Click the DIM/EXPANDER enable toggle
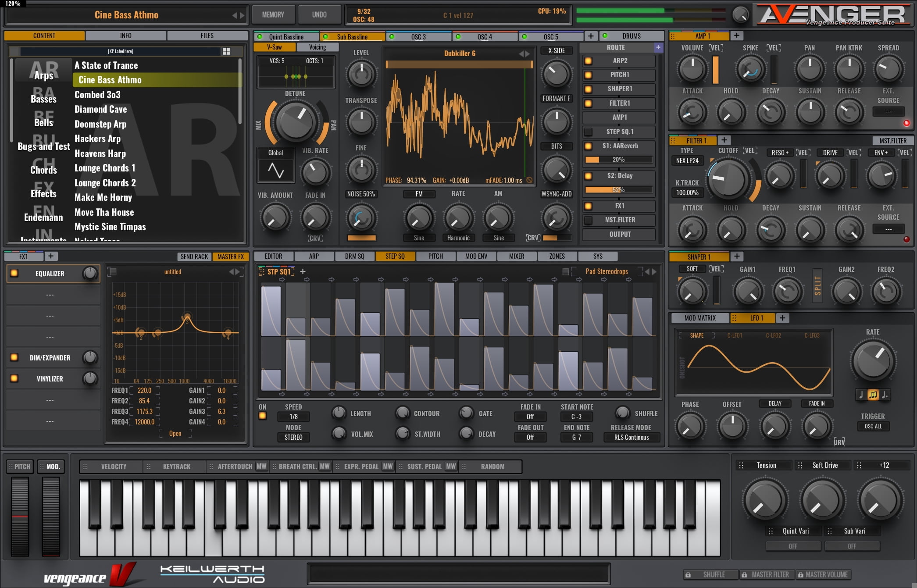This screenshot has height=588, width=917. click(x=12, y=356)
